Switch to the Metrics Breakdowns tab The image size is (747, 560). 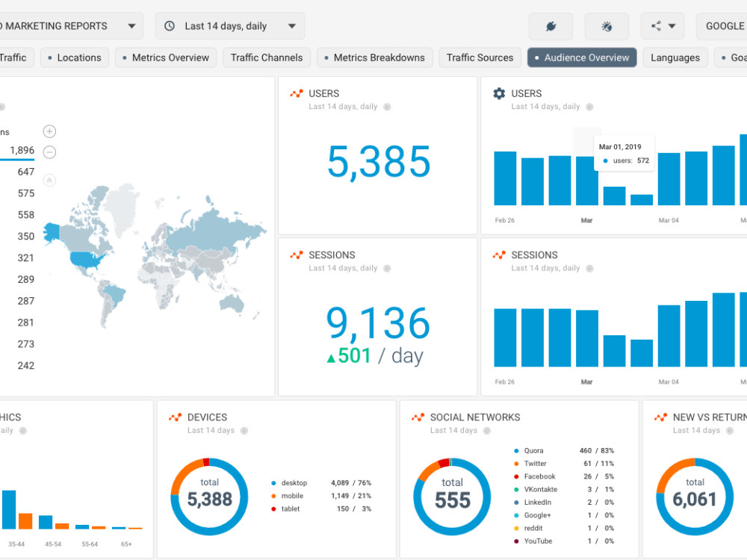[x=374, y=57]
